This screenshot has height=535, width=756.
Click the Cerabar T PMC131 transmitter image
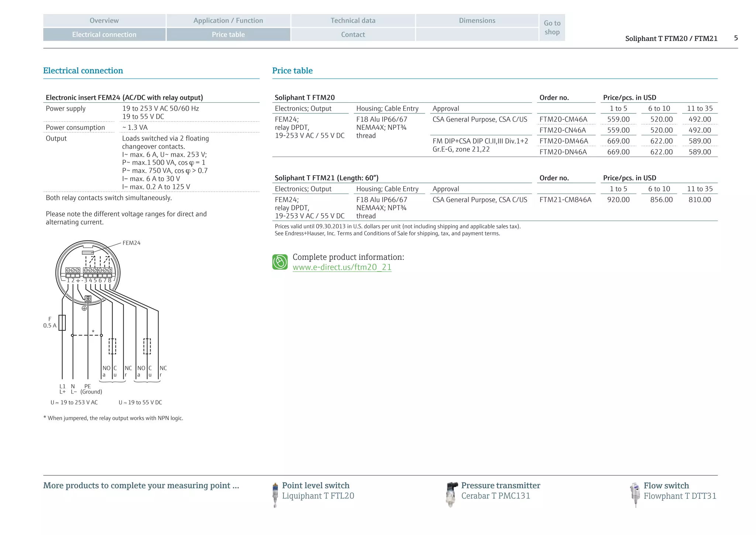click(451, 494)
